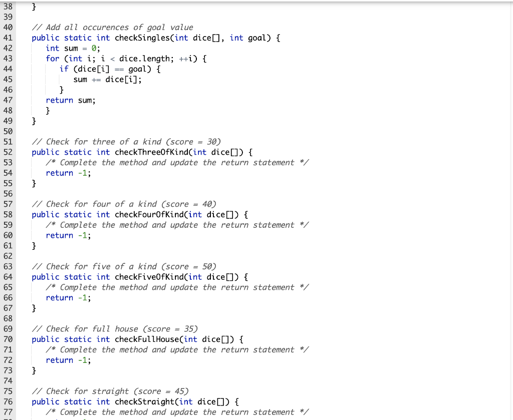Screen dimensions: 513x420
Task: Click line number 76 in the gutter
Action: tap(8, 401)
